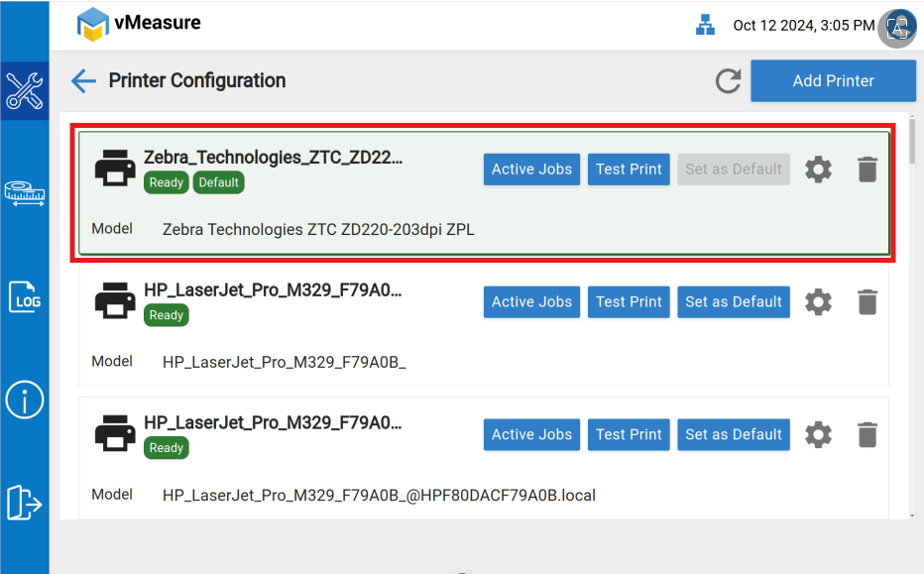924x574 pixels.
Task: Click the logout icon in sidebar
Action: [25, 502]
